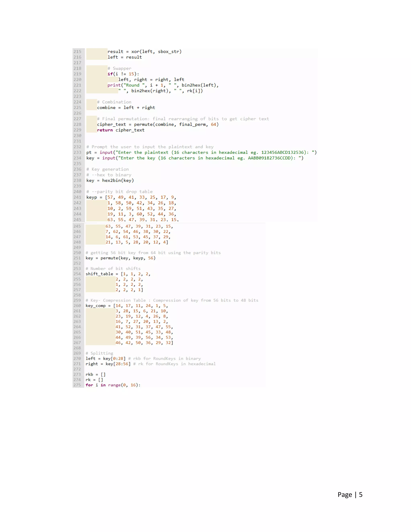Click 'keyp' variable on line 241
This screenshot has height=532, width=411.
coord(92,197)
